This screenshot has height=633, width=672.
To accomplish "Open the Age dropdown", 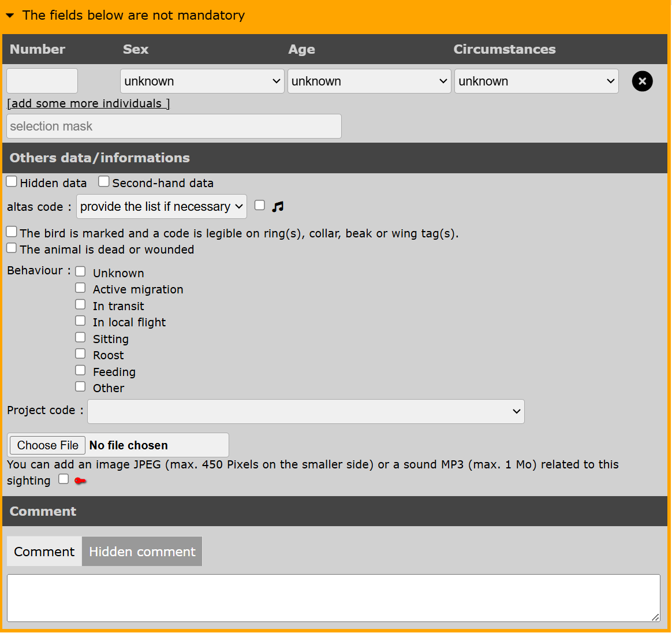I will point(369,81).
